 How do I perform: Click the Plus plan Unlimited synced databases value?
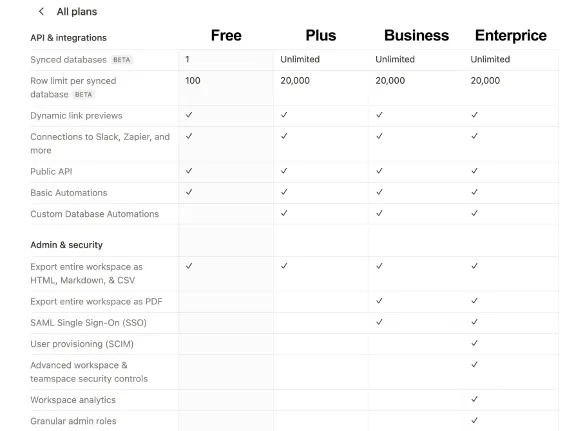point(300,59)
